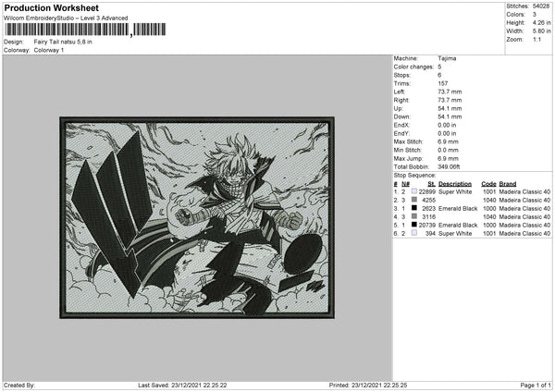Viewport: 555px width, 392px height.
Task: Click the Machine value Tajima
Action: 447,58
